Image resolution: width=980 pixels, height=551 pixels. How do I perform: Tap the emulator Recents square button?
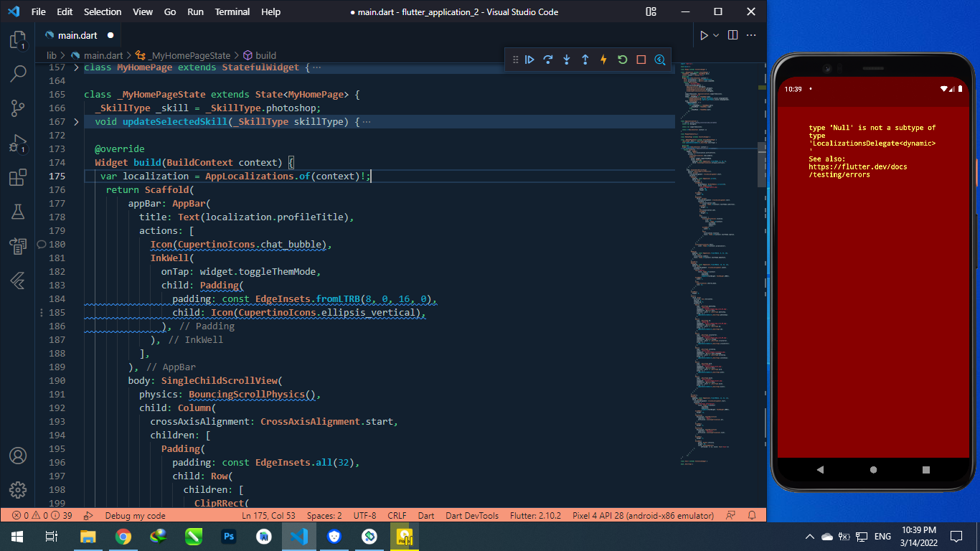pyautogui.click(x=926, y=470)
